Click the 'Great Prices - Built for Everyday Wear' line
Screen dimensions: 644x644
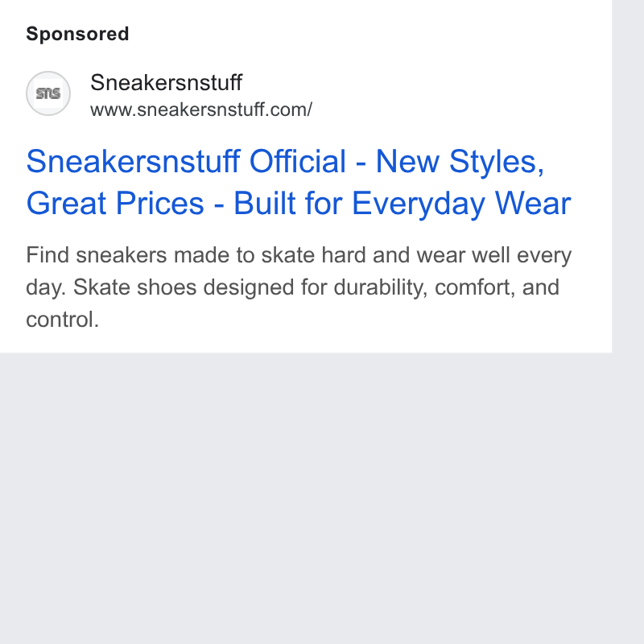coord(299,203)
